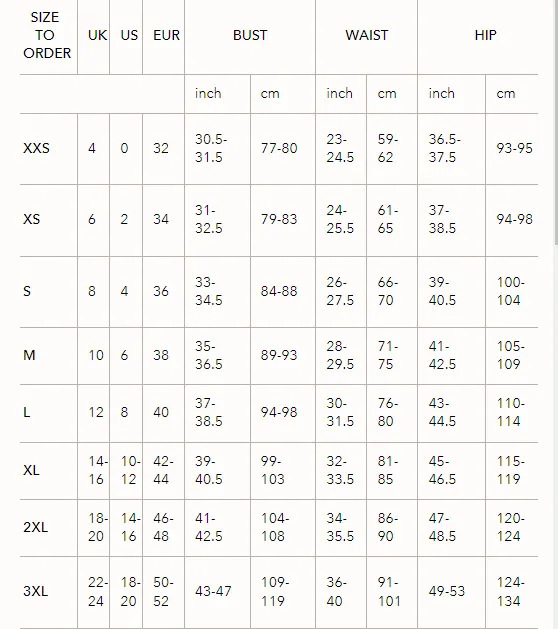Click the US column header
558x629 pixels.
pyautogui.click(x=129, y=35)
